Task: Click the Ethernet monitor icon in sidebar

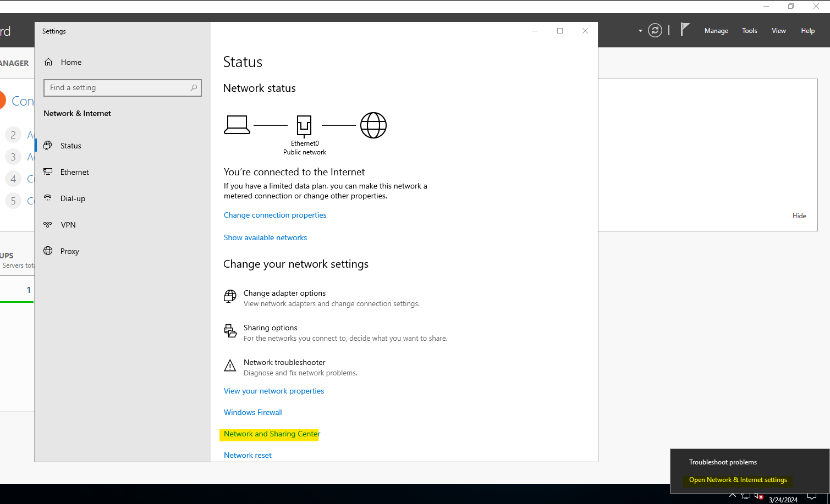Action: 48,171
